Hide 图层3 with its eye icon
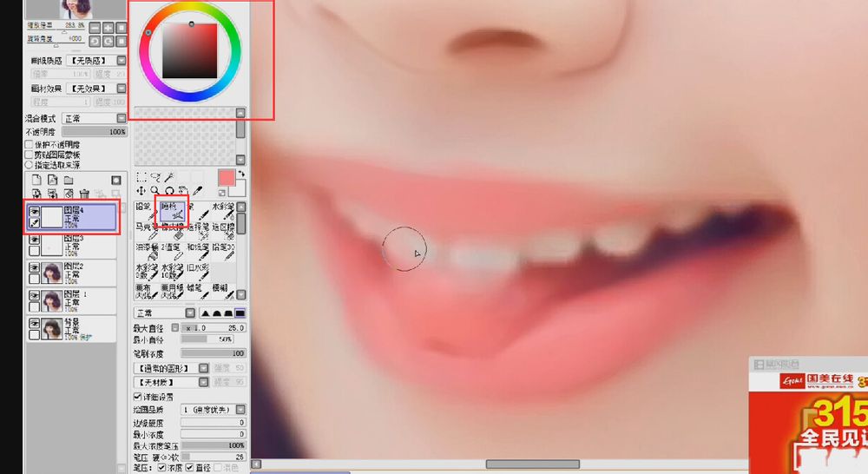This screenshot has height=474, width=868. pos(35,240)
